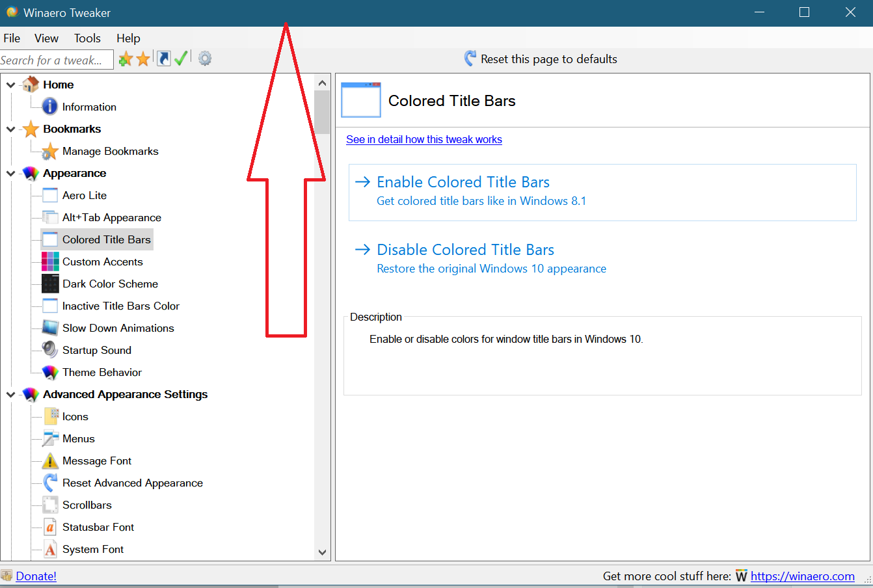Image resolution: width=873 pixels, height=588 pixels.
Task: Click the Bookmarks star icon in tree
Action: pyautogui.click(x=31, y=129)
